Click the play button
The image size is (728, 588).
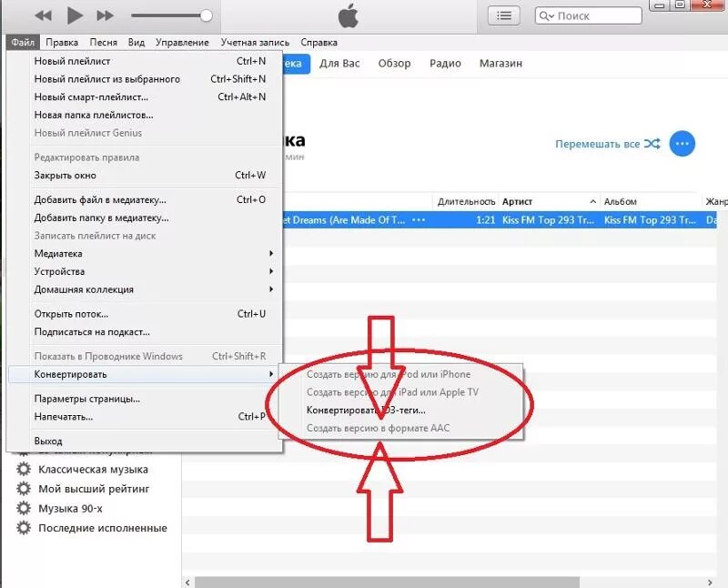[x=75, y=15]
